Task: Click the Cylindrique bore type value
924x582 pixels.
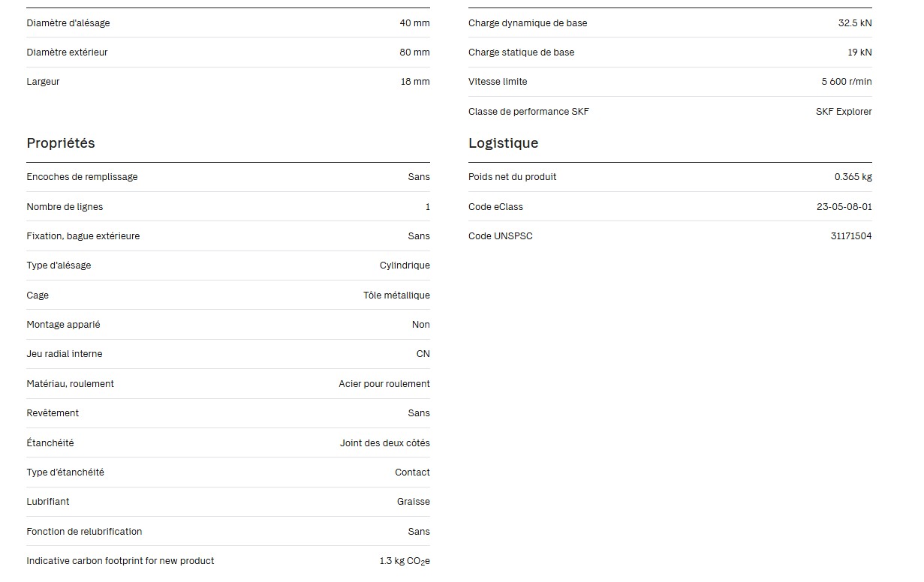Action: coord(405,265)
